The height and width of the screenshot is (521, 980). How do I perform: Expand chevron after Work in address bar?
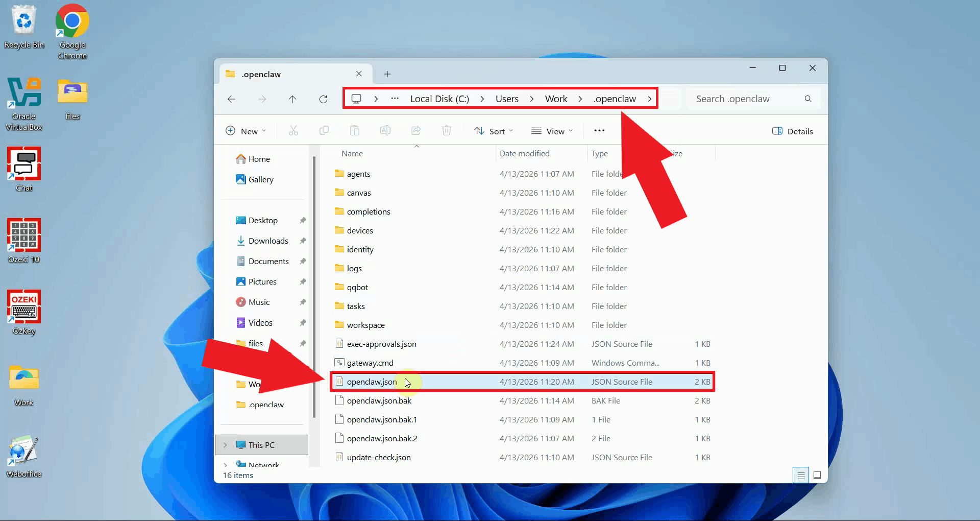(580, 99)
